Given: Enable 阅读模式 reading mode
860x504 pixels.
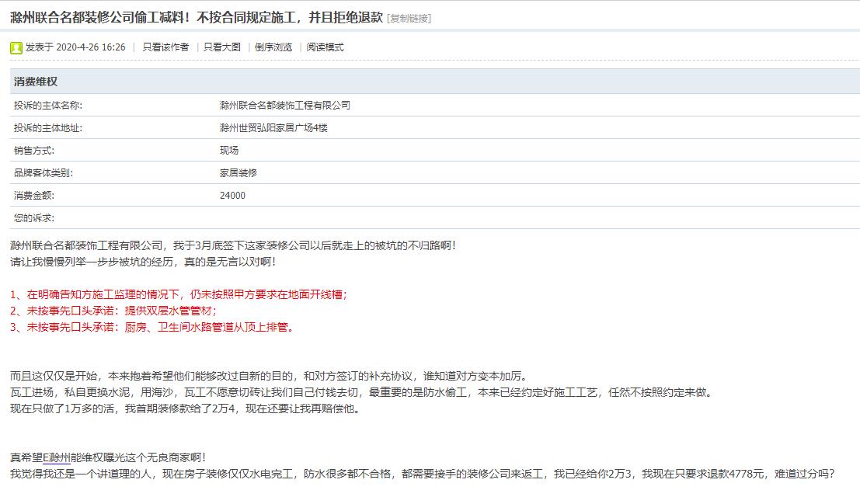Looking at the screenshot, I should pos(326,47).
